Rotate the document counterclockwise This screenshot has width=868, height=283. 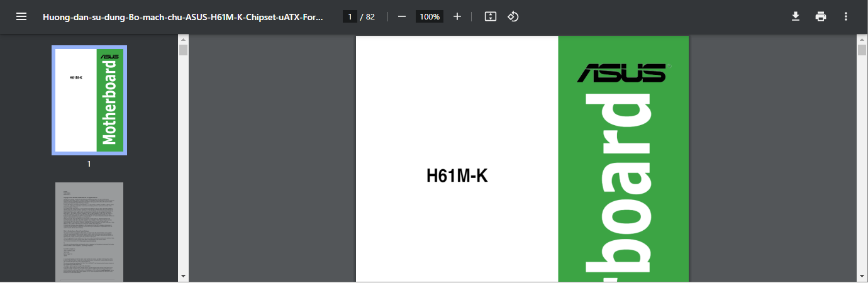(513, 17)
